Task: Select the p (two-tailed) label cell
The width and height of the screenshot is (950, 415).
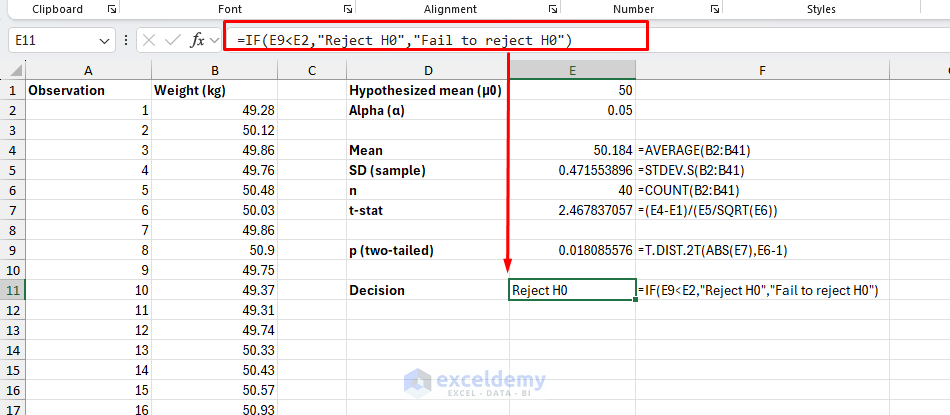Action: [x=428, y=250]
